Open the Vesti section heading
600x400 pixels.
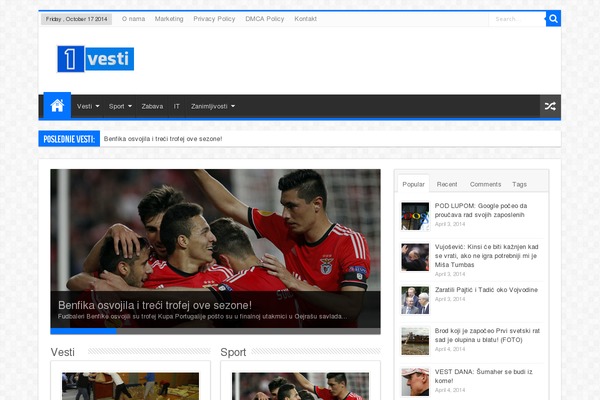tap(62, 352)
